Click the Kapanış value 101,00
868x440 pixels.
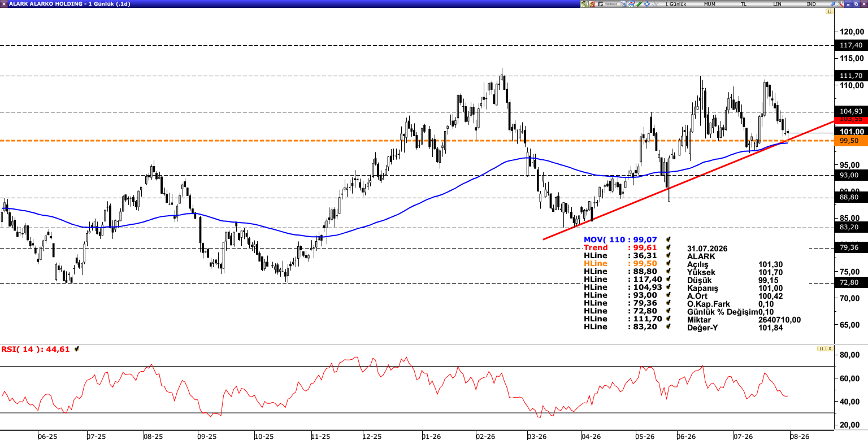pyautogui.click(x=770, y=288)
